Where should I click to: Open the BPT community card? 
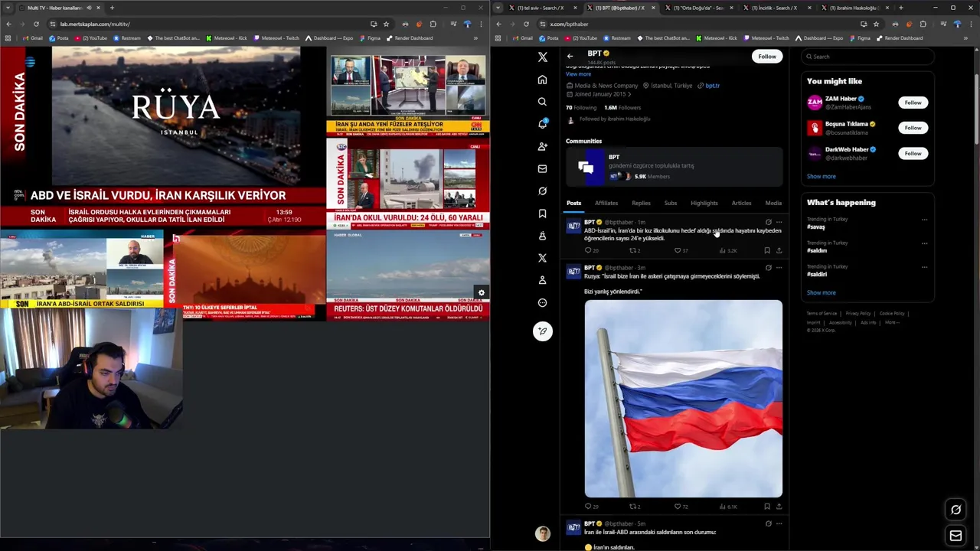pyautogui.click(x=674, y=167)
